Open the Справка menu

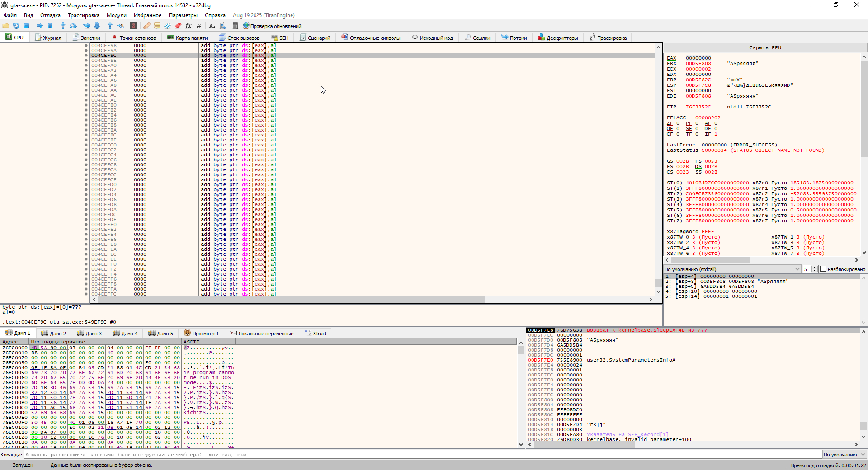pos(215,15)
